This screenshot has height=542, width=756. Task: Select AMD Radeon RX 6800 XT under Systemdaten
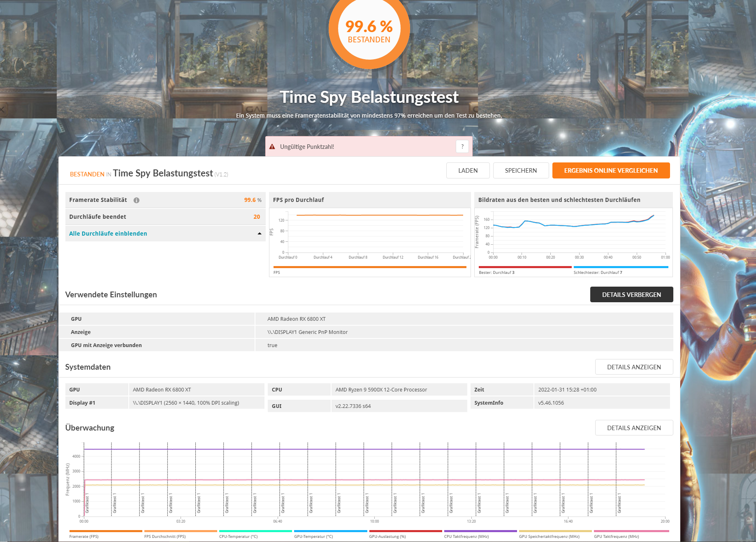[162, 390]
